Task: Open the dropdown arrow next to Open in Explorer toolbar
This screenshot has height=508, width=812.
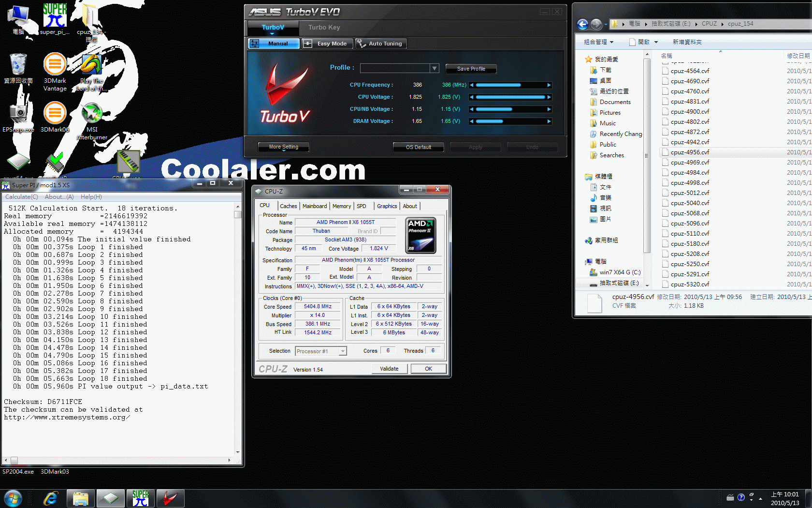Action: (x=656, y=42)
